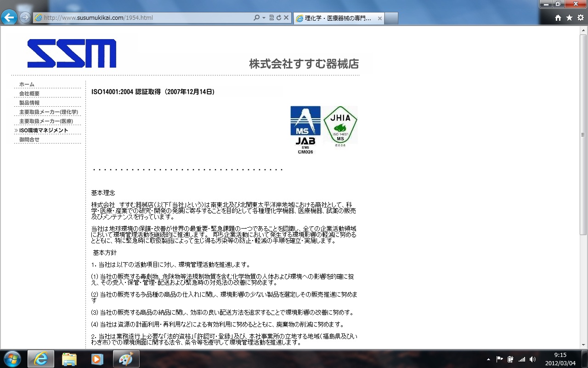Toggle the compatibility view icon
The image size is (588, 368).
271,18
